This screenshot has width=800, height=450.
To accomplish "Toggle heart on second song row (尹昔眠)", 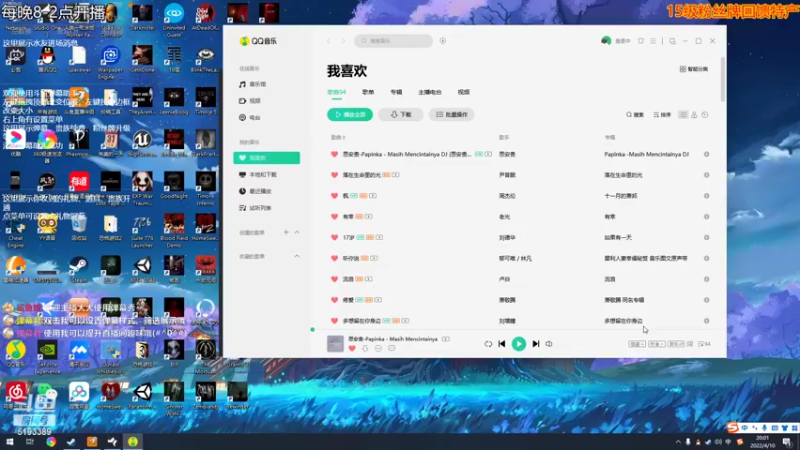I will coord(334,175).
